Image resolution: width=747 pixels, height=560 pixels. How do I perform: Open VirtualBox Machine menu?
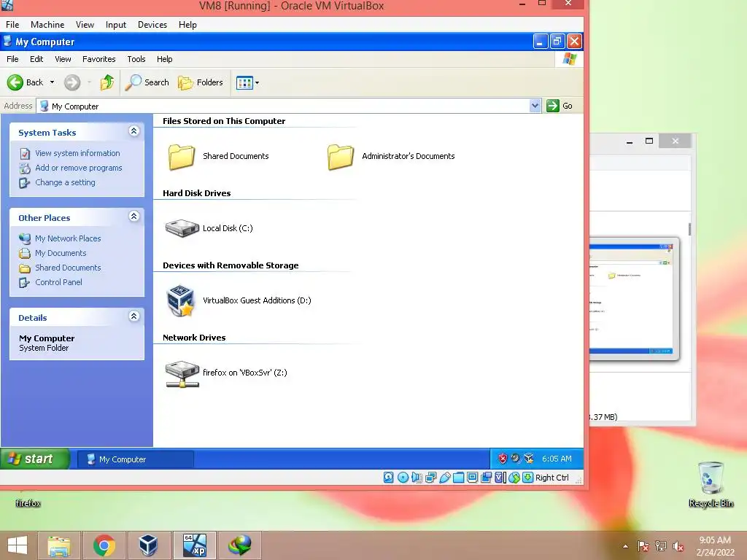click(47, 25)
